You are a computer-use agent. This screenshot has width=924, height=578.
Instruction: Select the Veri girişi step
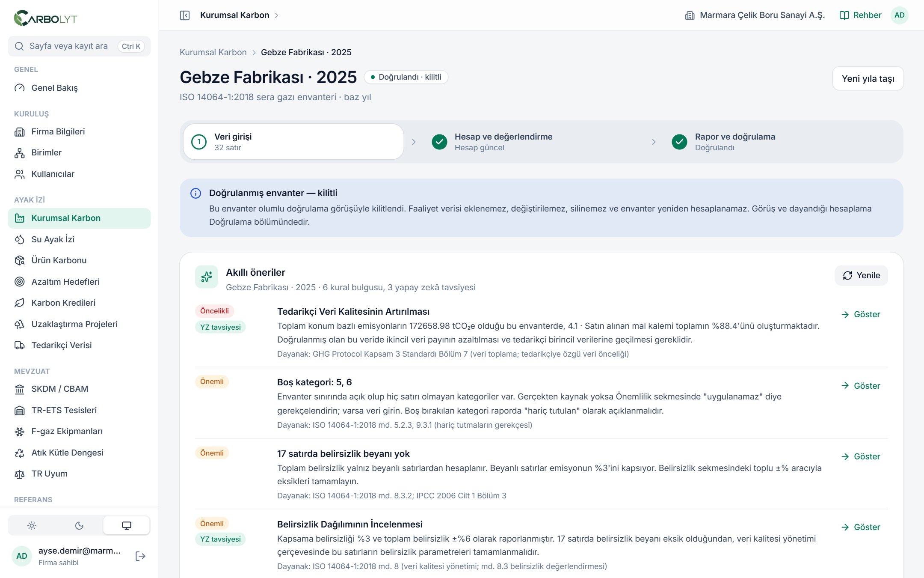293,142
